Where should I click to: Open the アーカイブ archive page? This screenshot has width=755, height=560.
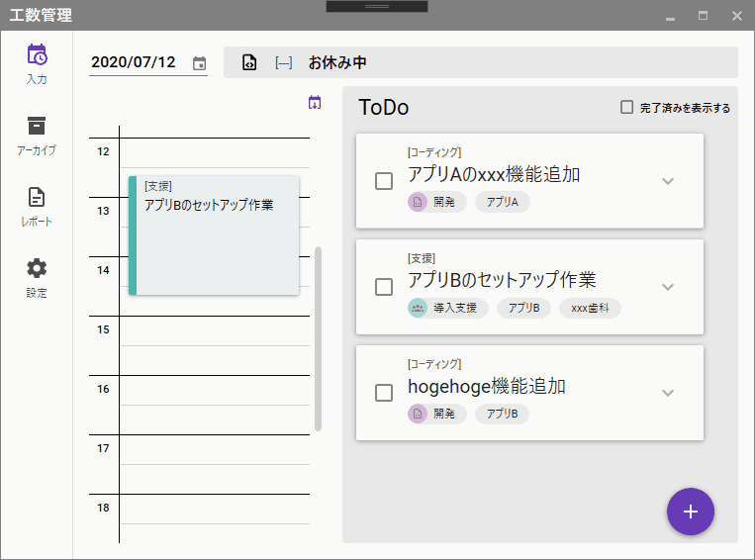[37, 136]
